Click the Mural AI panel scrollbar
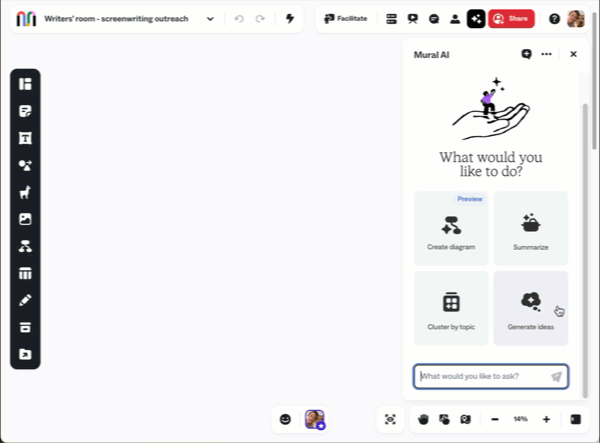The height and width of the screenshot is (443, 600). pos(585,251)
